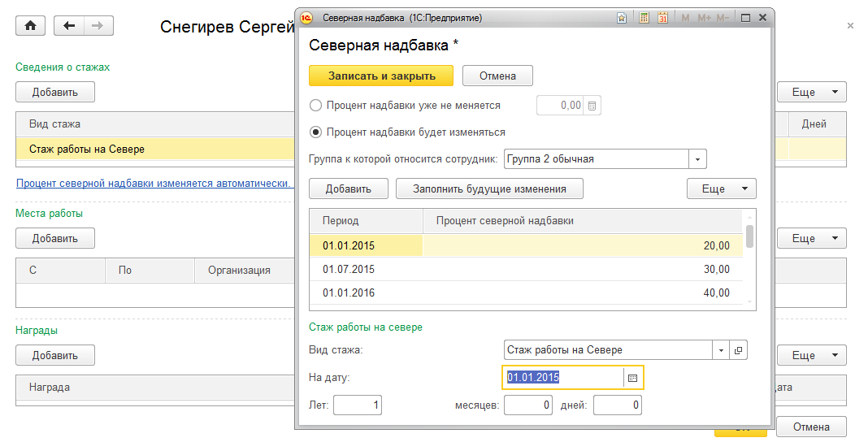Image resolution: width=868 pixels, height=442 pixels.
Task: Add to favorites via star icon
Action: (x=622, y=17)
